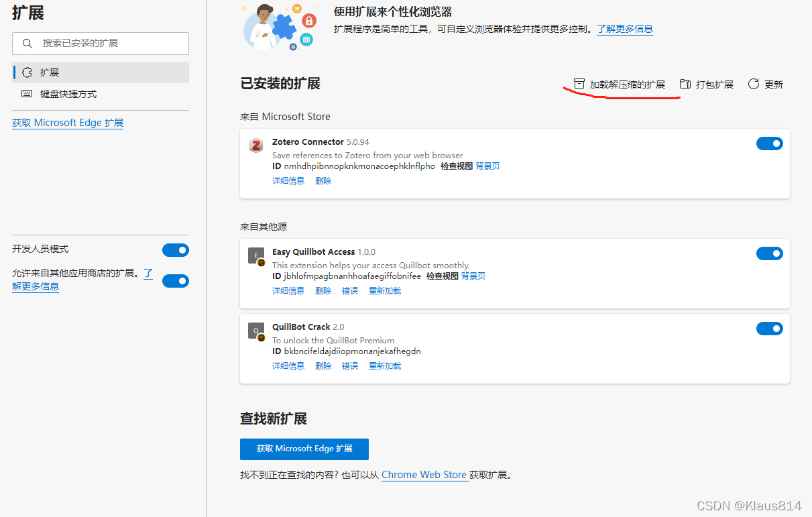812x517 pixels.
Task: Open the Chrome Web Store link
Action: (424, 475)
